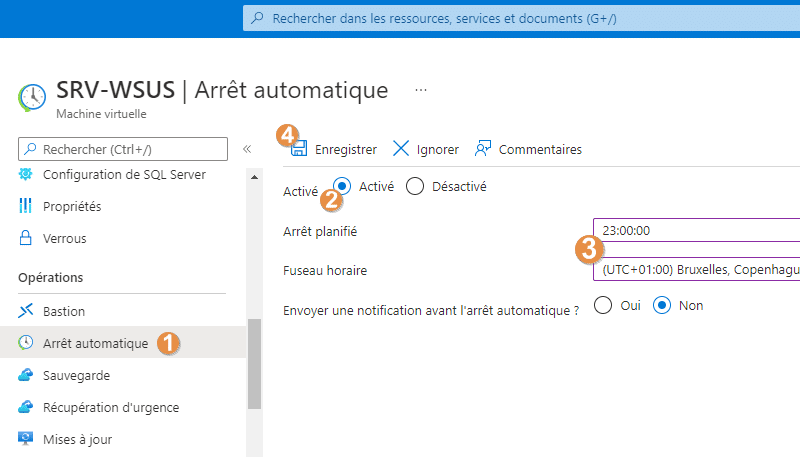The image size is (800, 457).
Task: Click the Enregistrer button label
Action: (345, 149)
